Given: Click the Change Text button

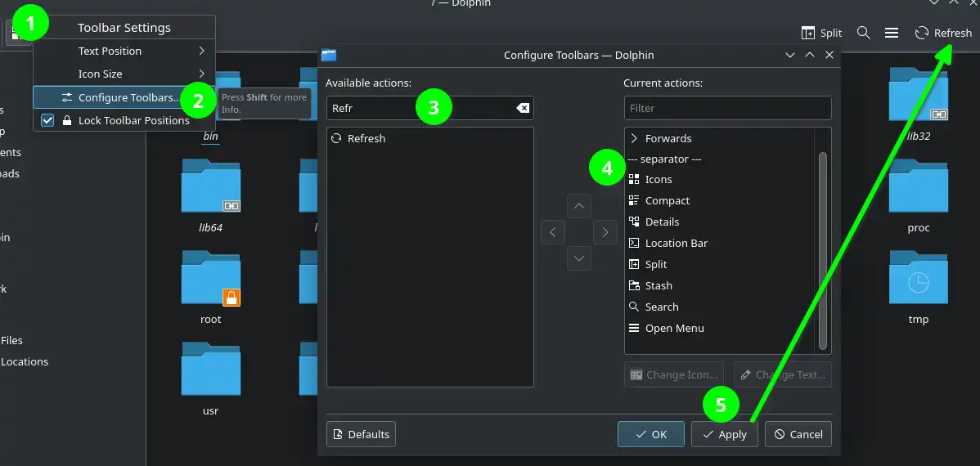Looking at the screenshot, I should [783, 374].
